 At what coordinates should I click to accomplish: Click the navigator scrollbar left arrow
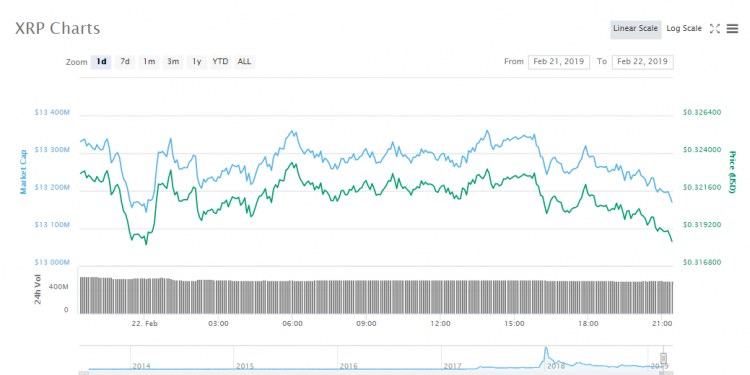(84, 373)
